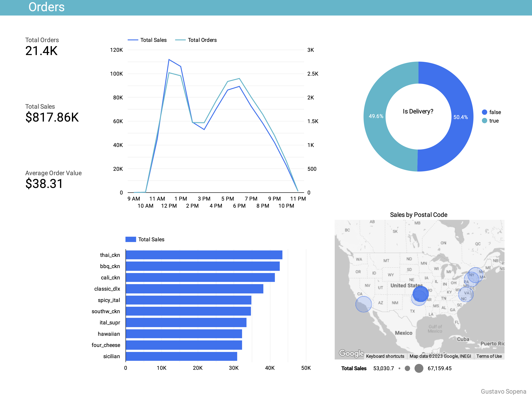Select the cali_ckn bar

(x=200, y=278)
